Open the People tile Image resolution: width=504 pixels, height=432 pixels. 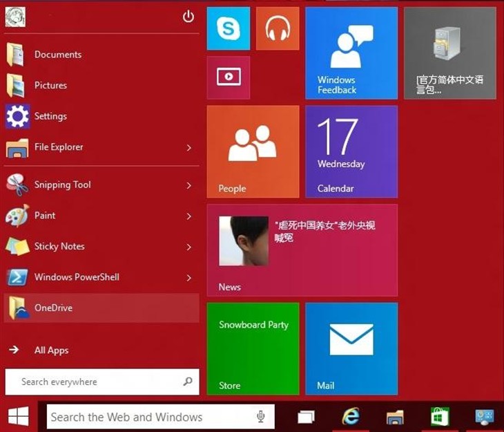[253, 151]
